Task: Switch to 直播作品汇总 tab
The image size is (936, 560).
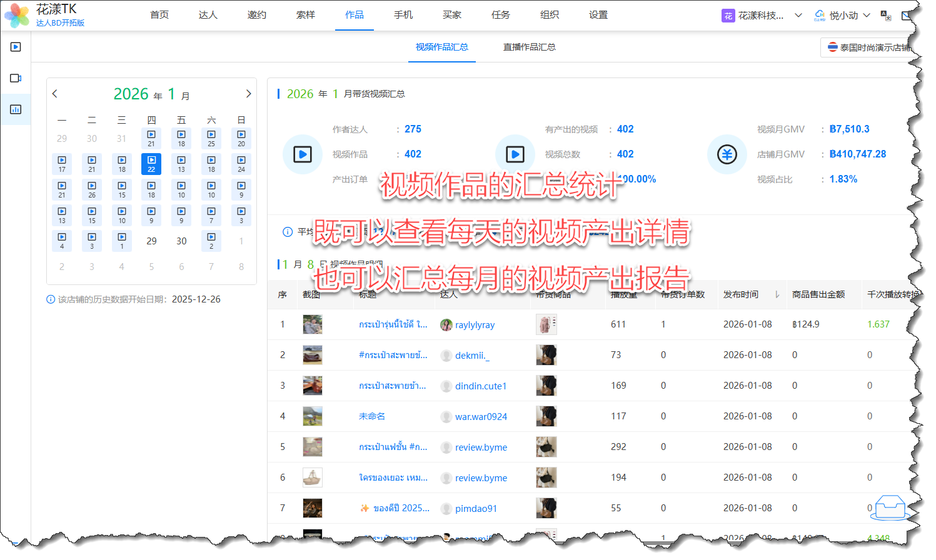Action: pos(529,47)
